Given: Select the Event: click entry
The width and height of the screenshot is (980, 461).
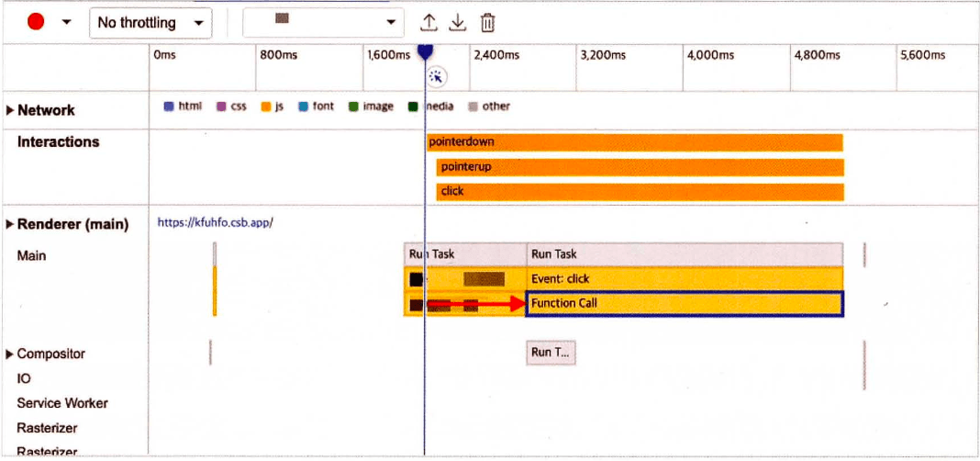Looking at the screenshot, I should pyautogui.click(x=684, y=278).
